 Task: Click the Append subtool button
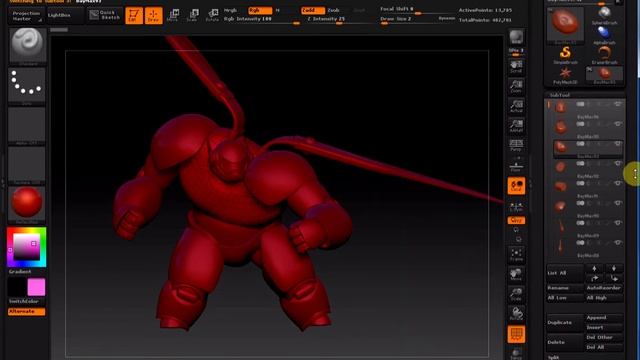(604, 318)
